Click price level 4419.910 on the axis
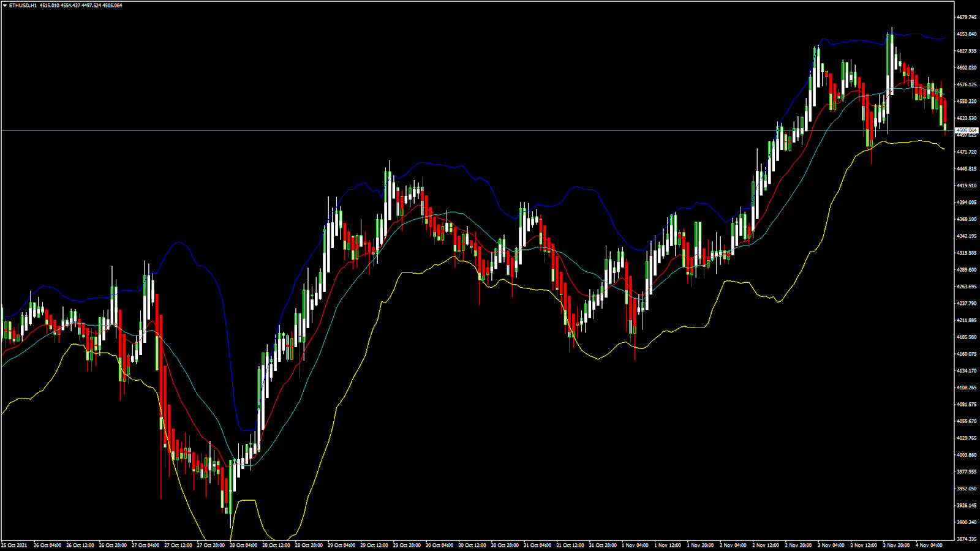This screenshot has height=551, width=980. tap(967, 186)
